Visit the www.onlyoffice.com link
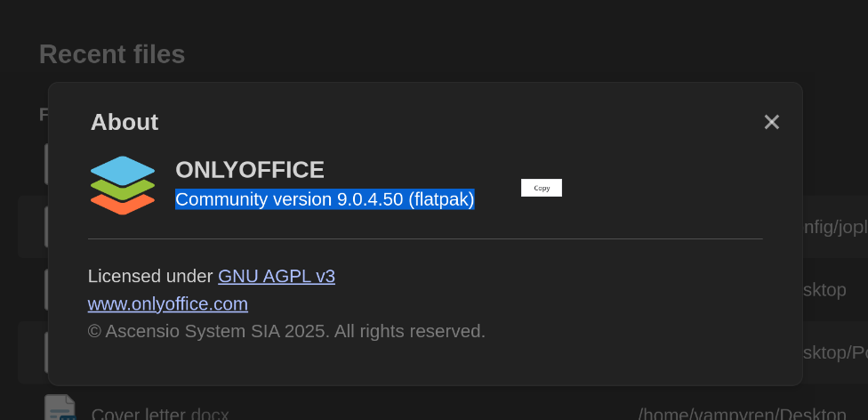Viewport: 868px width, 420px height. (x=167, y=304)
